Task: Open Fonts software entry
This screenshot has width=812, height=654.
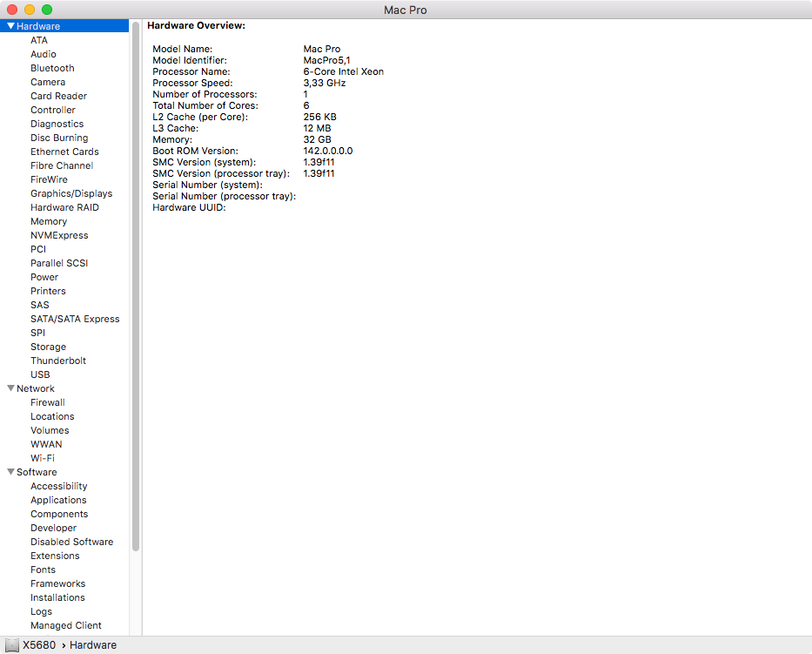Action: tap(43, 570)
